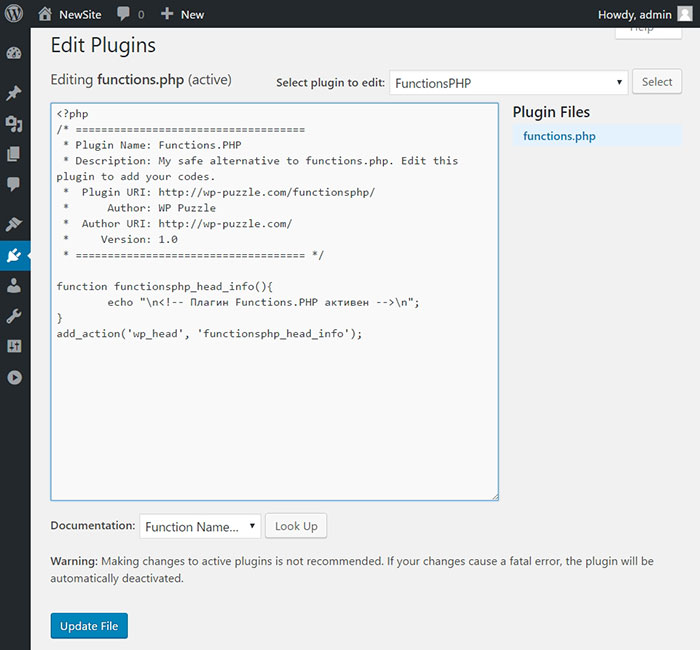
Task: Open the Select plugin to edit dropdown
Action: (x=508, y=83)
